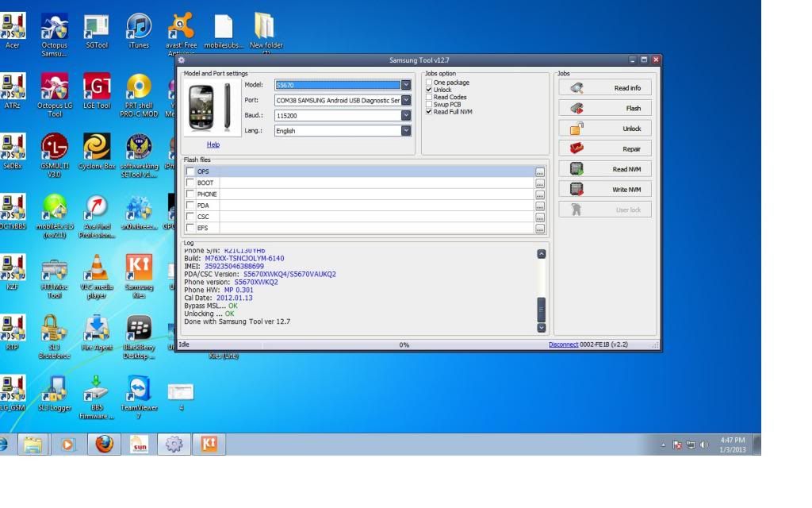Click the iTunes desktop icon

click(139, 31)
